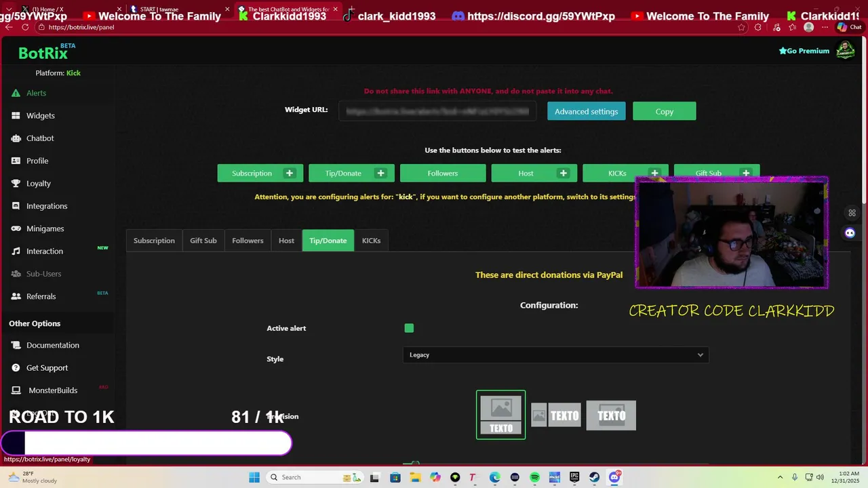Open the taskbar volume control
Image resolution: width=868 pixels, height=488 pixels.
click(820, 477)
